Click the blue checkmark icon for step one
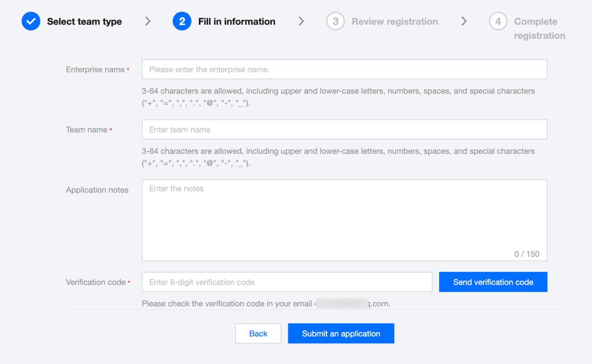The image size is (592, 364). pyautogui.click(x=31, y=21)
